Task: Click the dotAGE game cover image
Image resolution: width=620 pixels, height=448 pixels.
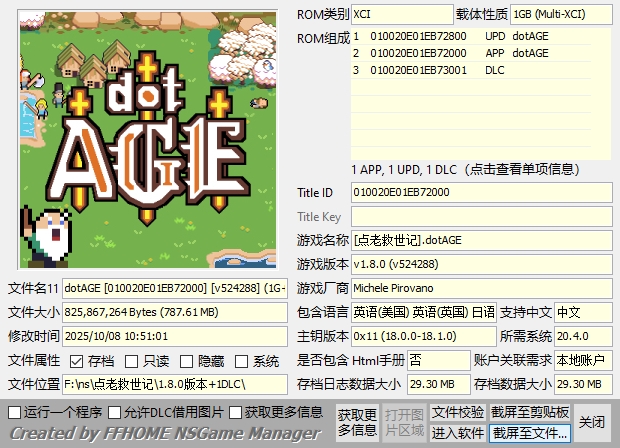Action: click(x=148, y=138)
